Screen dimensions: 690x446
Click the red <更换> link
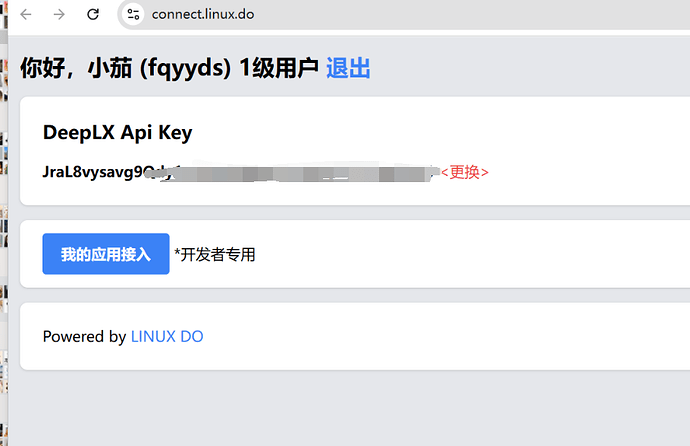(465, 172)
